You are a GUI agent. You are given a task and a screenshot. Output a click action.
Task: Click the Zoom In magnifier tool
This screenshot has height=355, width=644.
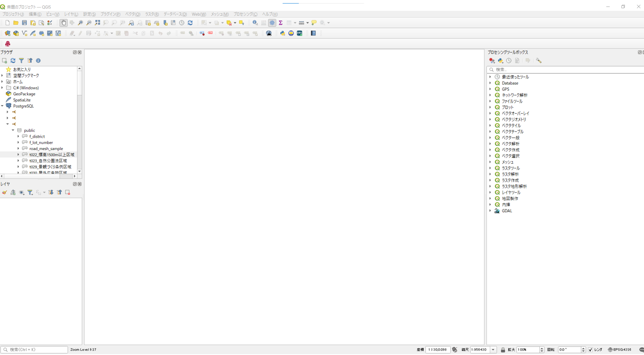[x=80, y=23]
